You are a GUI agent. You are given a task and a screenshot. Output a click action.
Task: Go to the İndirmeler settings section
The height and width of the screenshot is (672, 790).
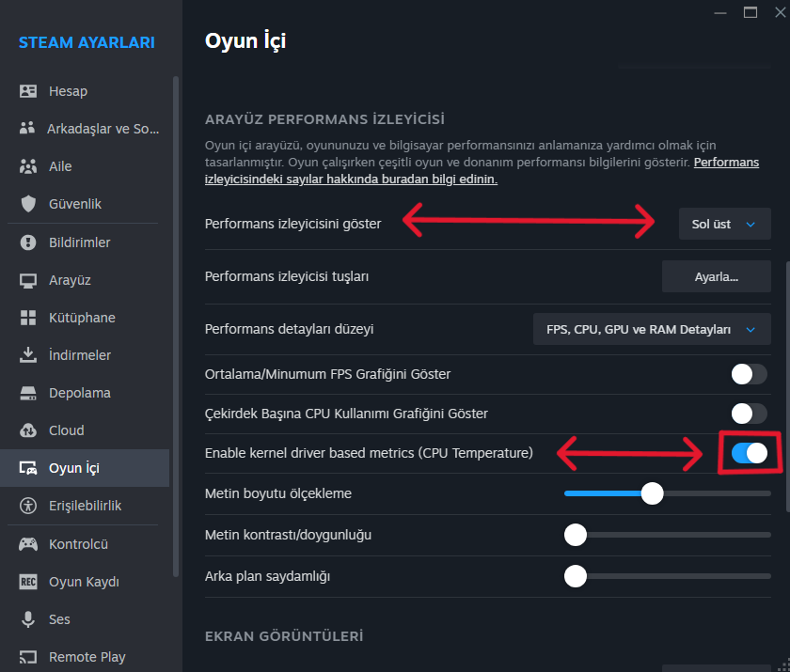click(x=85, y=355)
